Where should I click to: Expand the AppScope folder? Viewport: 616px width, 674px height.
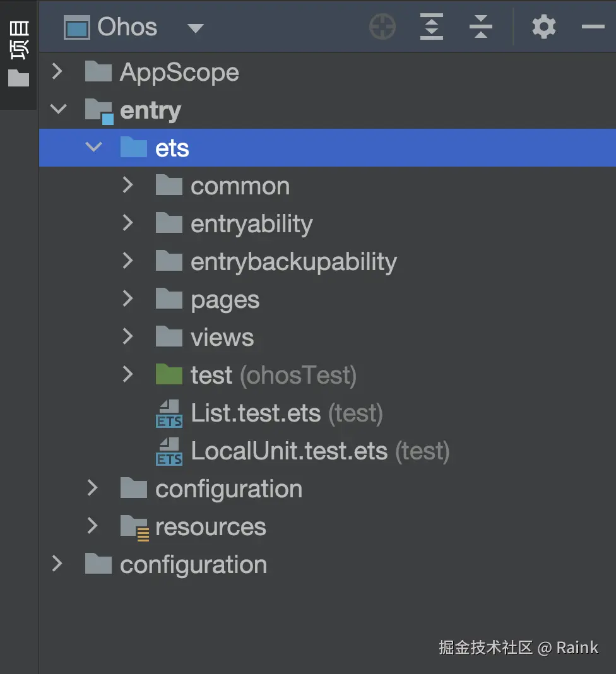click(57, 72)
